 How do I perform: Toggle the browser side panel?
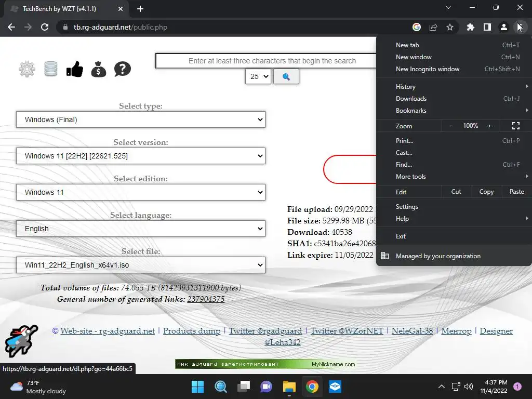[487, 27]
